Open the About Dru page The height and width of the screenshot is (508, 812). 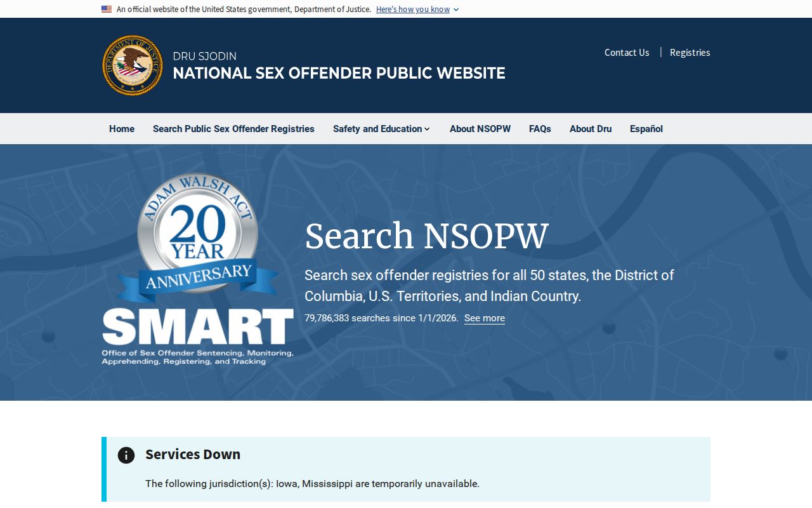pos(591,129)
